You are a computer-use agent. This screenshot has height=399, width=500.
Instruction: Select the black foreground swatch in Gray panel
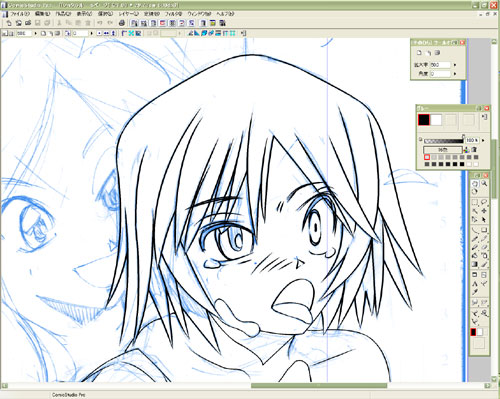click(x=424, y=120)
